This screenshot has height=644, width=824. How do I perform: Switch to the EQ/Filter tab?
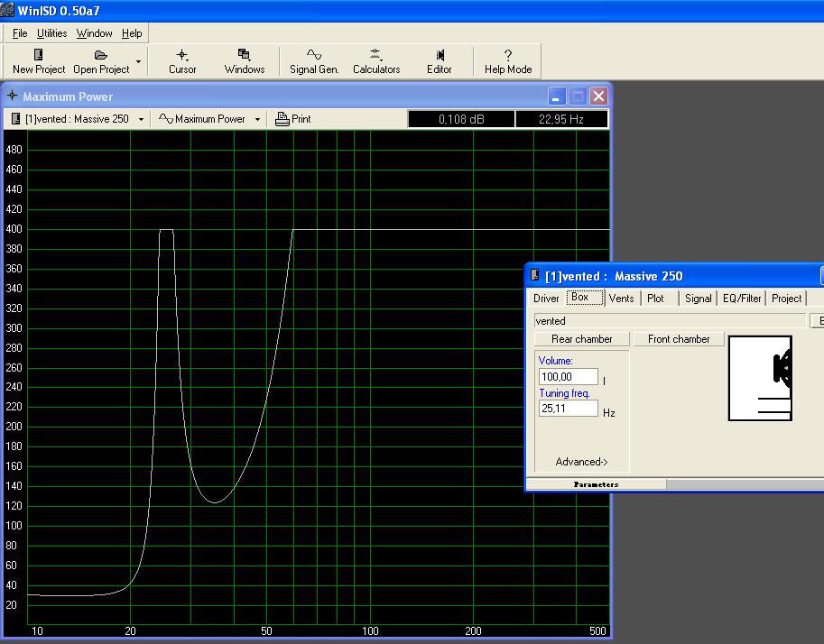[x=742, y=299]
